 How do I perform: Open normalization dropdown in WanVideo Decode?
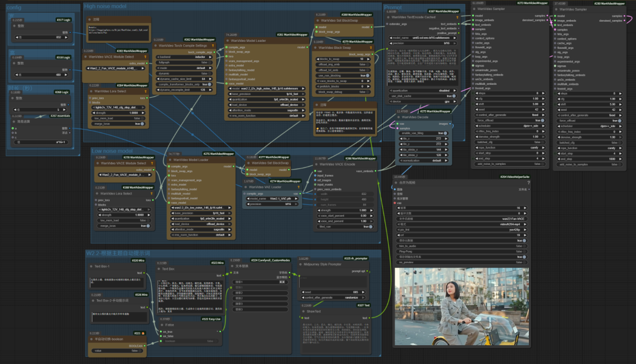423,161
